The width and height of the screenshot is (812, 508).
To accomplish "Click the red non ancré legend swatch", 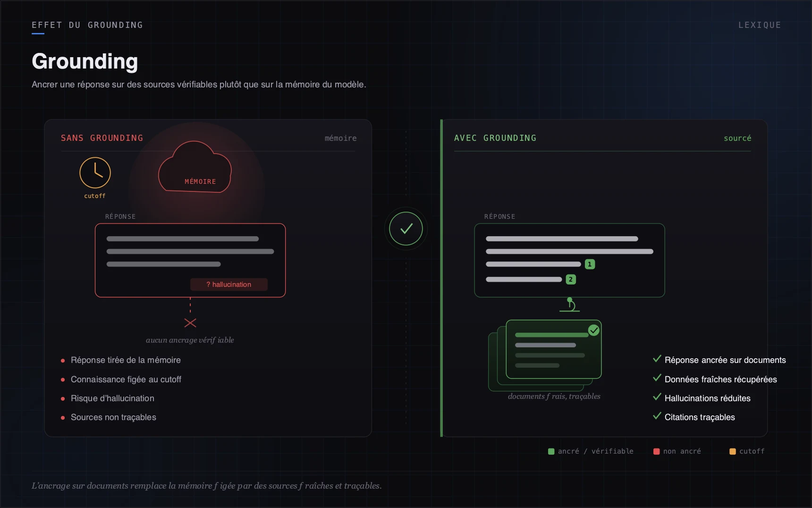I will [x=656, y=451].
